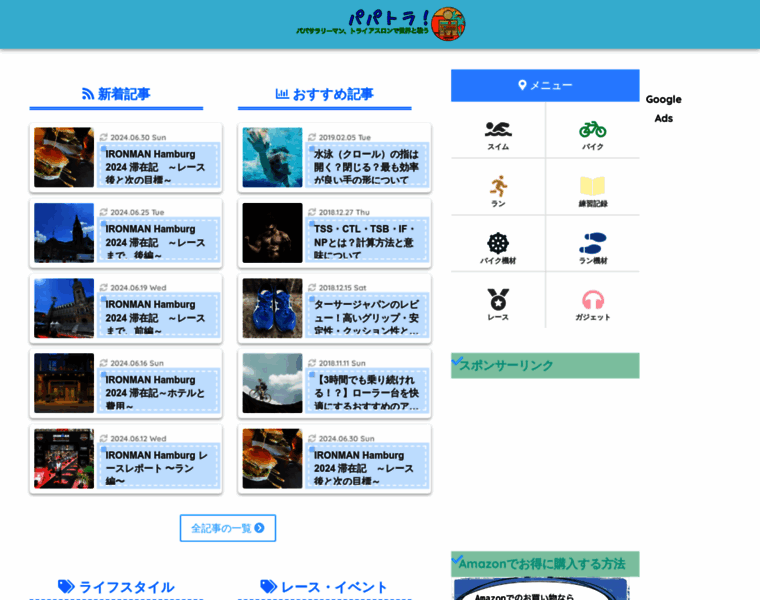Click the スポンサーリンク heading text
The width and height of the screenshot is (760, 600).
(x=506, y=365)
